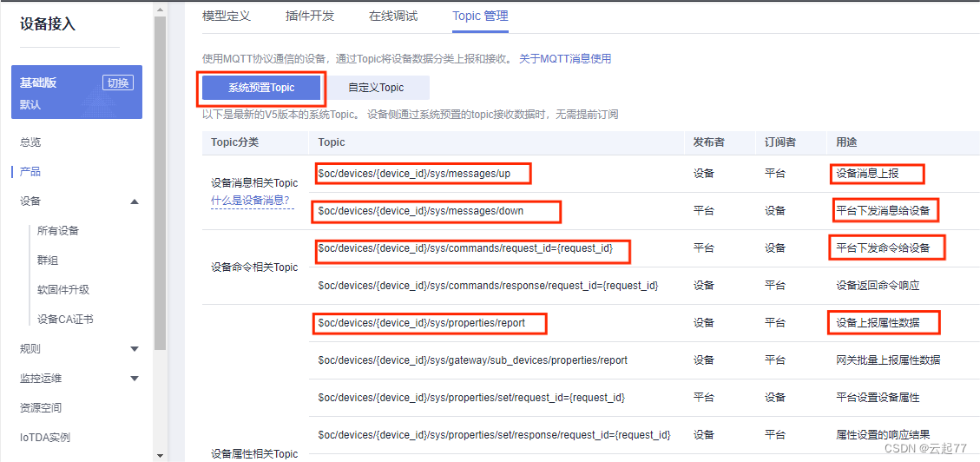Click the properties/set/request_id={request_id} topic
The height and width of the screenshot is (462, 980).
(472, 398)
